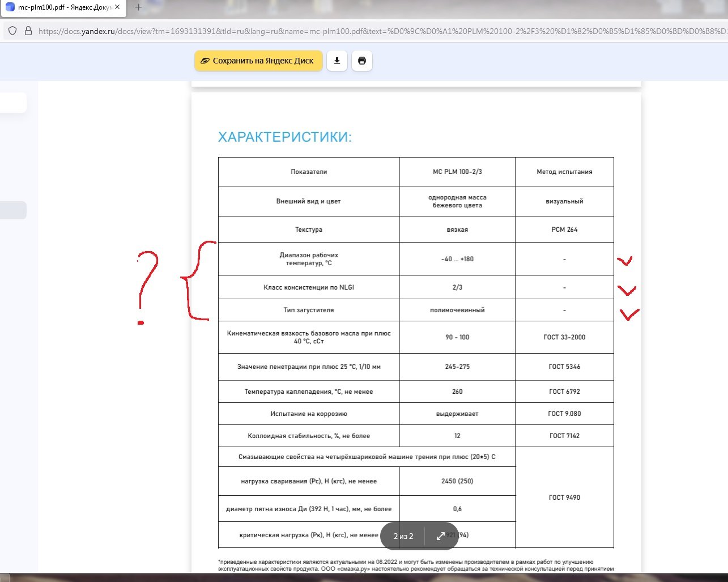Viewport: 728px width, 582px height.
Task: Click 'Температура каплепадения' row label
Action: 309,392
